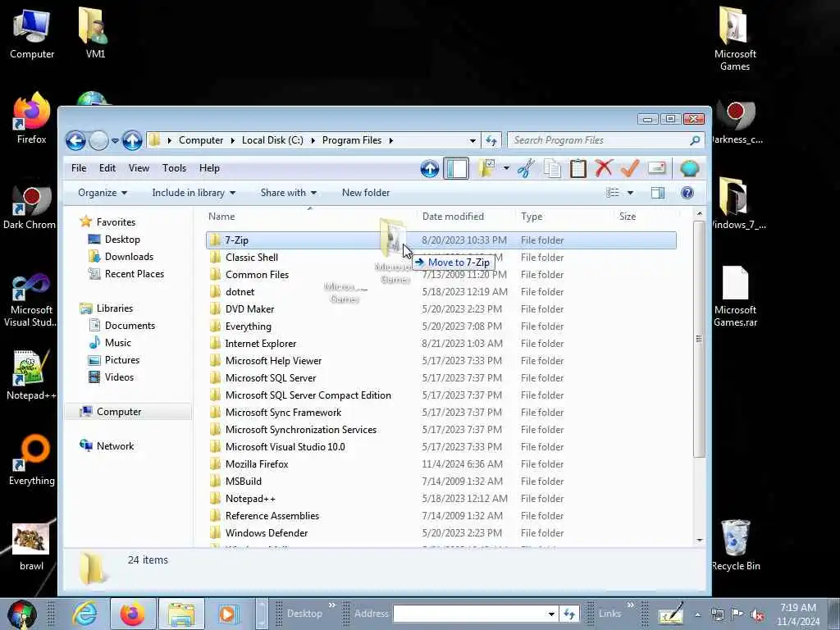
Task: Open the view options dropdown arrow
Action: [631, 193]
